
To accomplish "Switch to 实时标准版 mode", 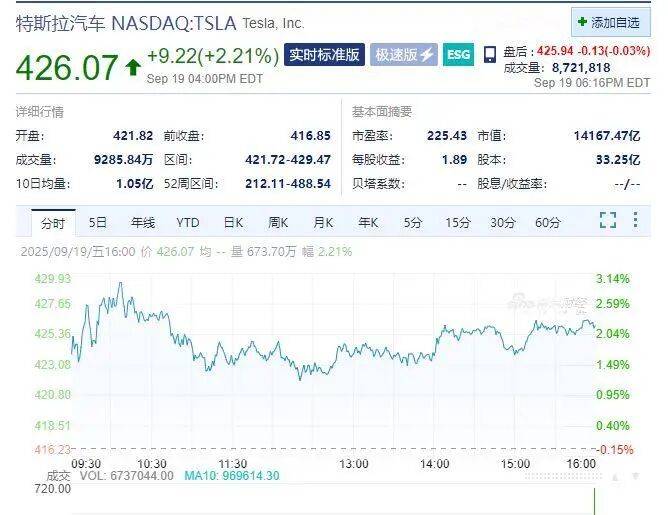I will point(324,55).
